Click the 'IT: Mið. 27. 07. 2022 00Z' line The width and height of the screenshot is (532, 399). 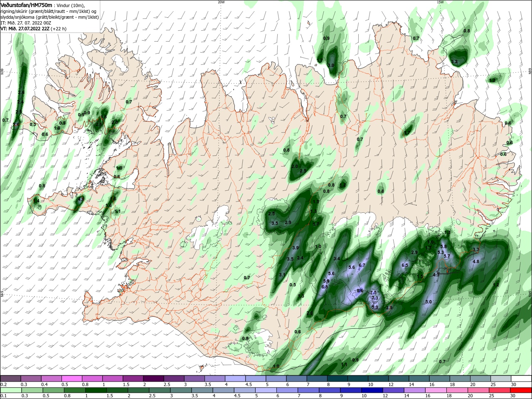coord(25,23)
